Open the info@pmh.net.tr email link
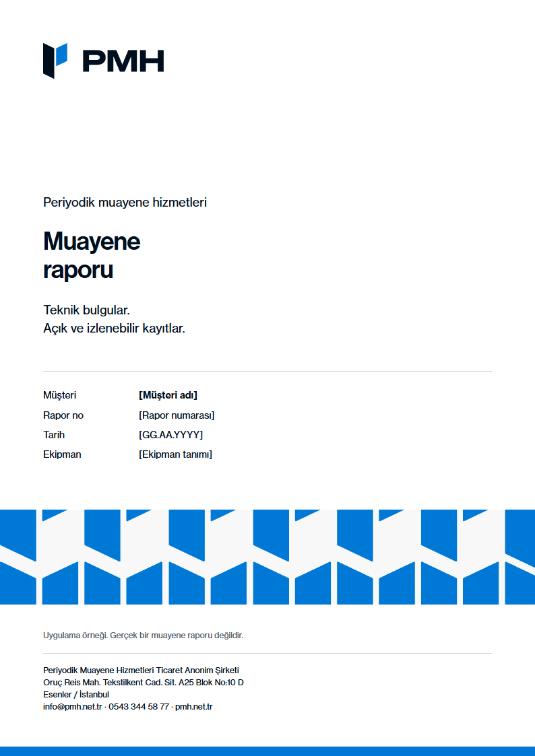The image size is (535, 756). tap(72, 707)
